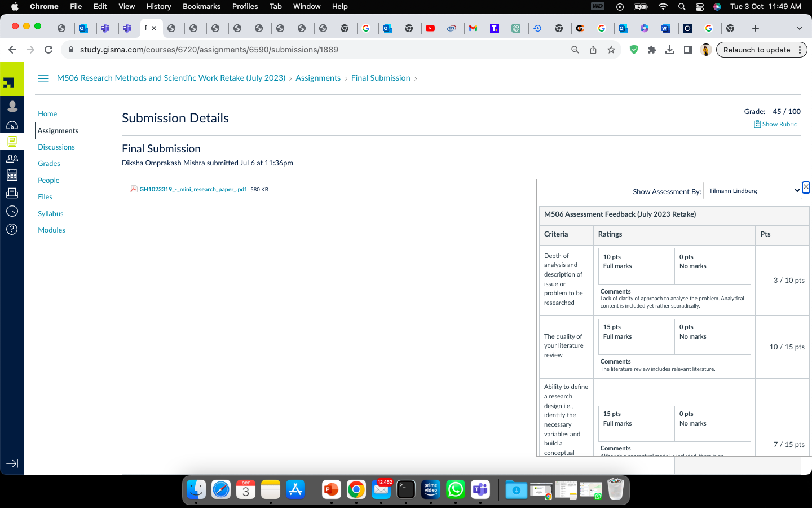Open Control Center in menu bar
The image size is (812, 508).
click(700, 6)
